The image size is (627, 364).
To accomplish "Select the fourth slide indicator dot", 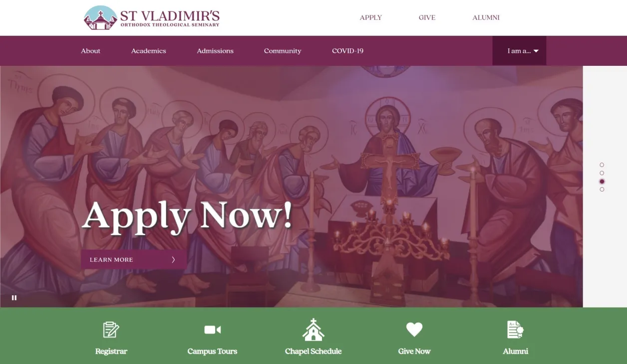I will coord(602,189).
